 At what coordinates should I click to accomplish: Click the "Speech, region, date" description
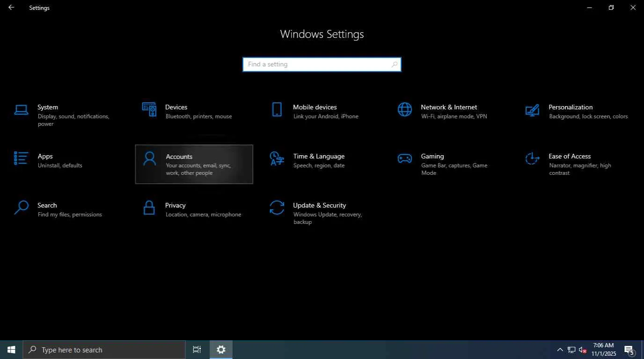tap(319, 165)
